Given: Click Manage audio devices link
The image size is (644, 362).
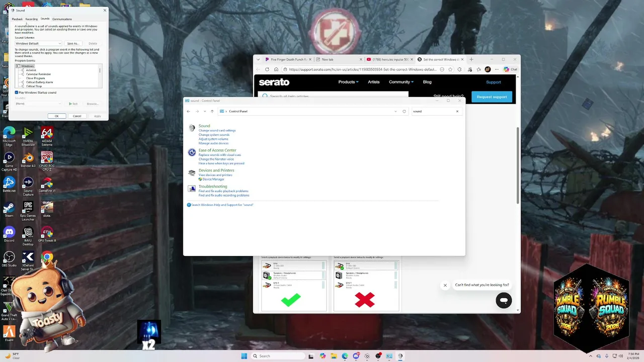Looking at the screenshot, I should (x=213, y=143).
